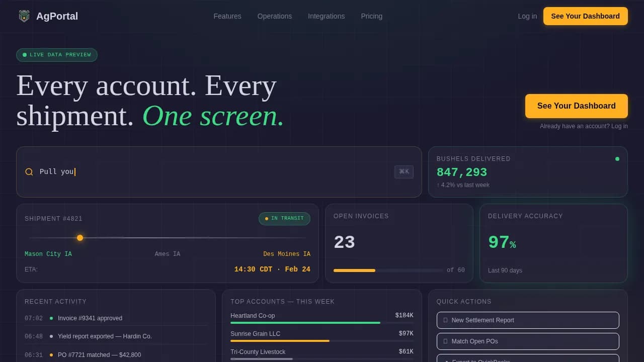Click the $61K amount for Tri-County Livestock
This screenshot has width=644, height=362.
tap(407, 352)
